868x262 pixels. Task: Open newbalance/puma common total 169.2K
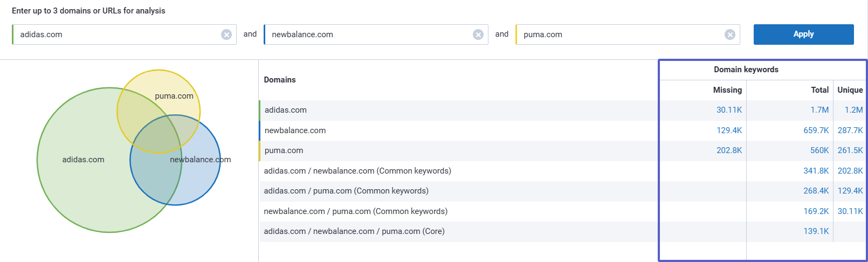click(816, 211)
